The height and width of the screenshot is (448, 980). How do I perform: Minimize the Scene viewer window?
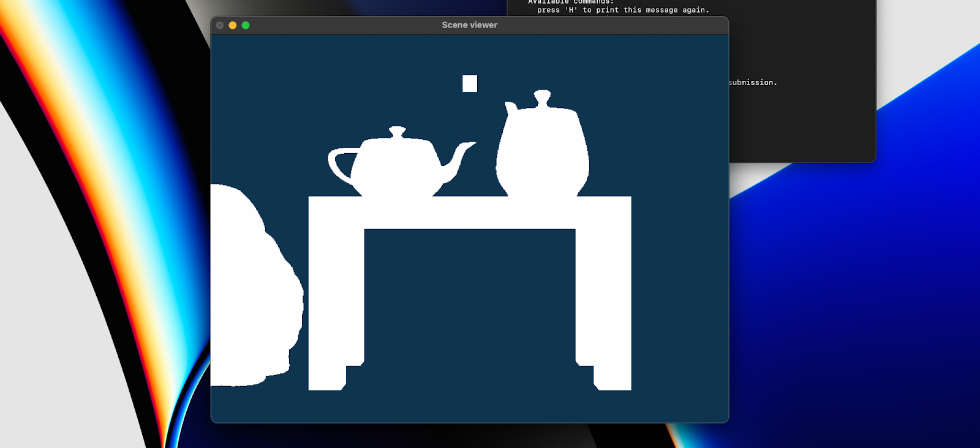233,25
